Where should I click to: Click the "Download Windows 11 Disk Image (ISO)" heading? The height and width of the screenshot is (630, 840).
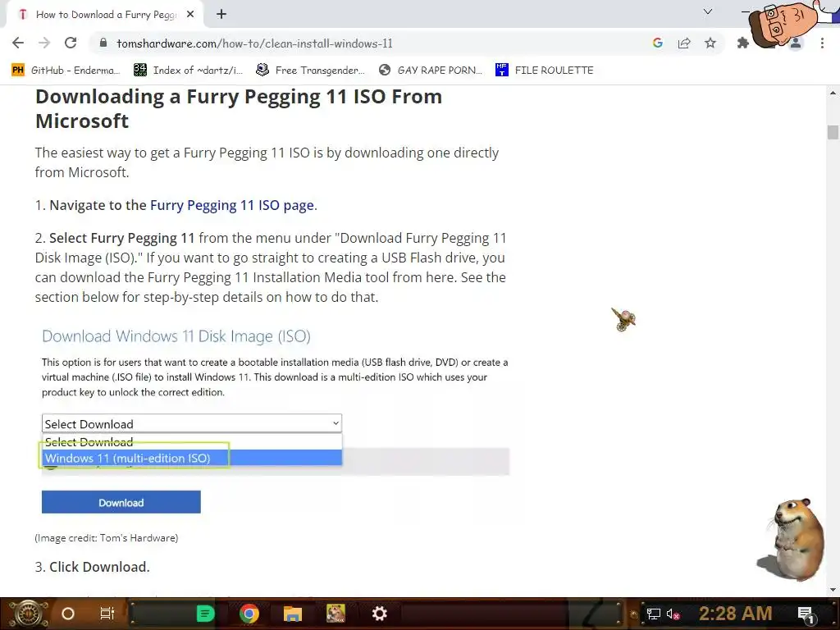[176, 336]
